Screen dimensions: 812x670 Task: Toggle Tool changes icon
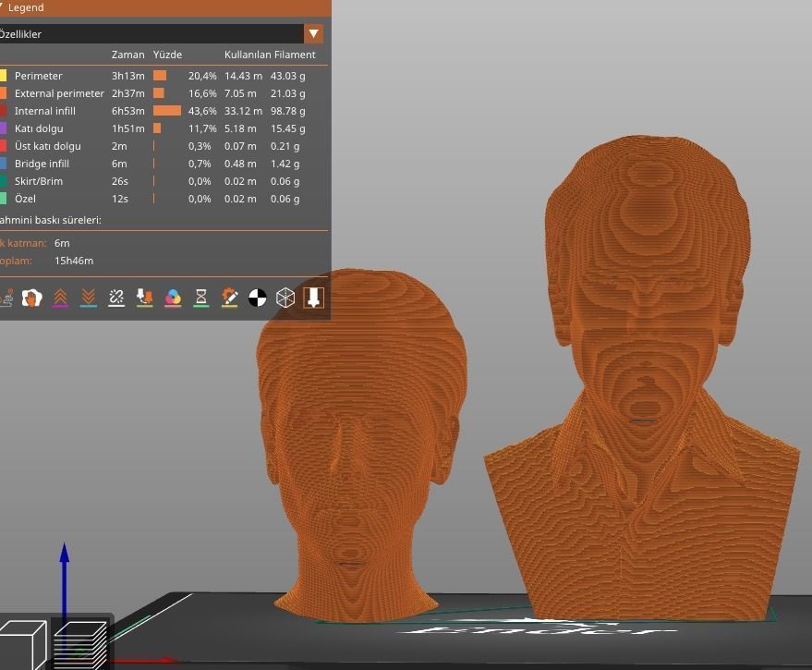pos(144,298)
